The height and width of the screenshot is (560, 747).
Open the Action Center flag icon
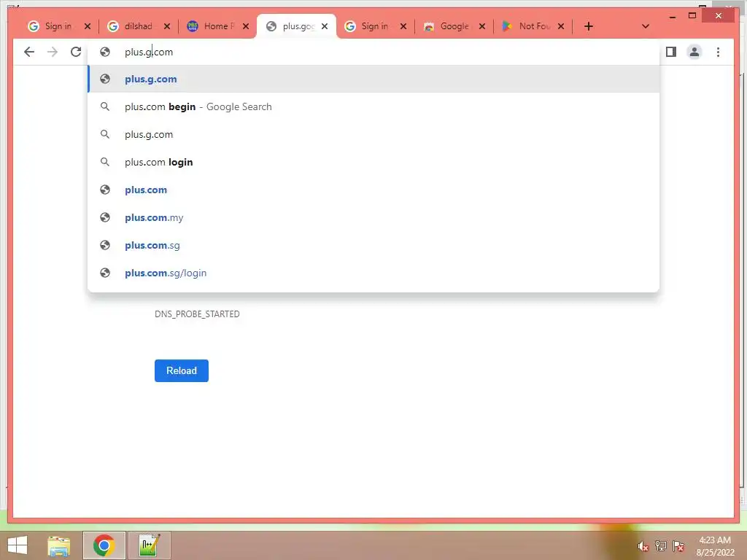(x=678, y=546)
